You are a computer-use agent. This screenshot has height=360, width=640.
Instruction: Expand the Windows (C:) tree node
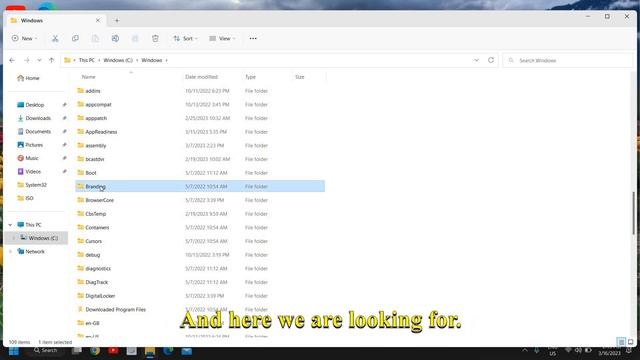click(x=13, y=238)
